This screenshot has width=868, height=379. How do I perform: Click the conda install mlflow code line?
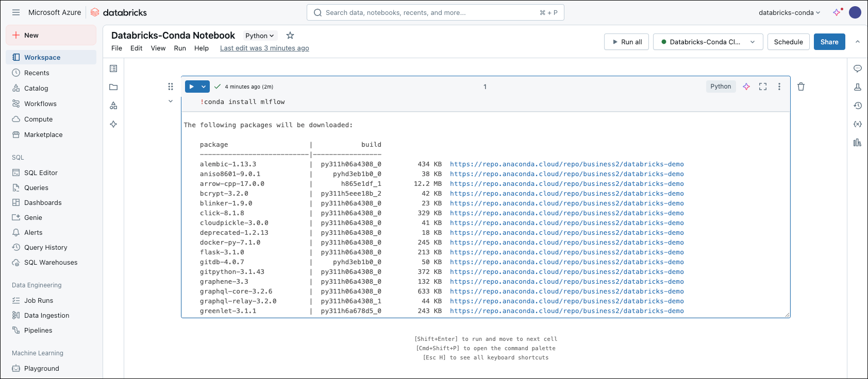[243, 102]
